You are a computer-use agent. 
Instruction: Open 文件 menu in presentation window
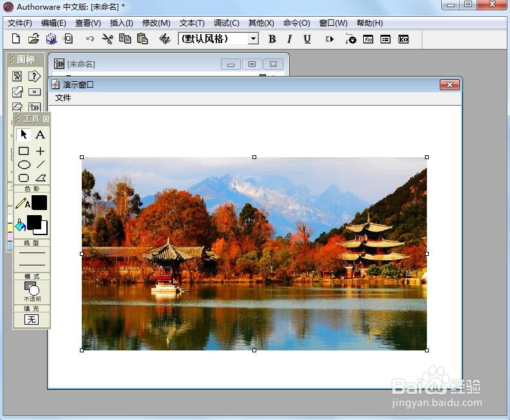point(63,98)
